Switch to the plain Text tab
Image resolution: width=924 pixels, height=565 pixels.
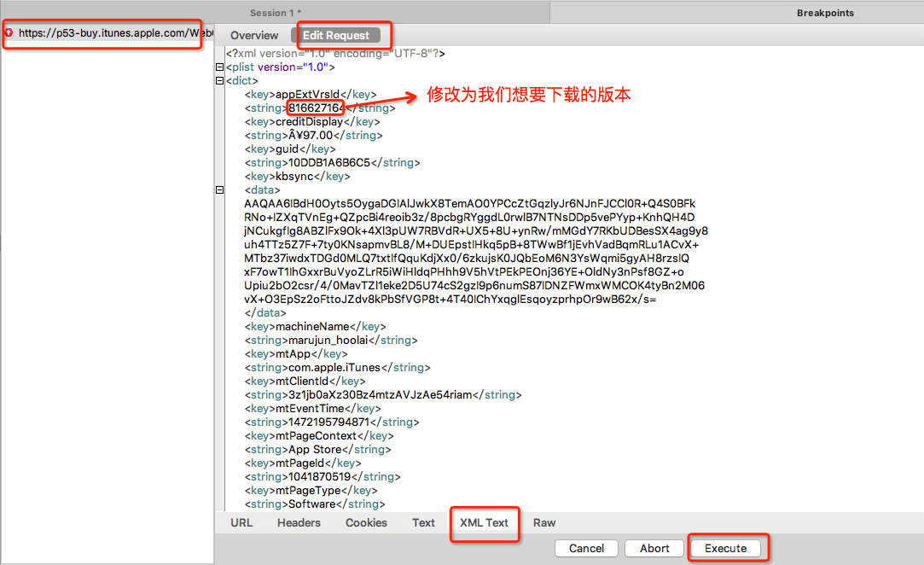coord(423,522)
